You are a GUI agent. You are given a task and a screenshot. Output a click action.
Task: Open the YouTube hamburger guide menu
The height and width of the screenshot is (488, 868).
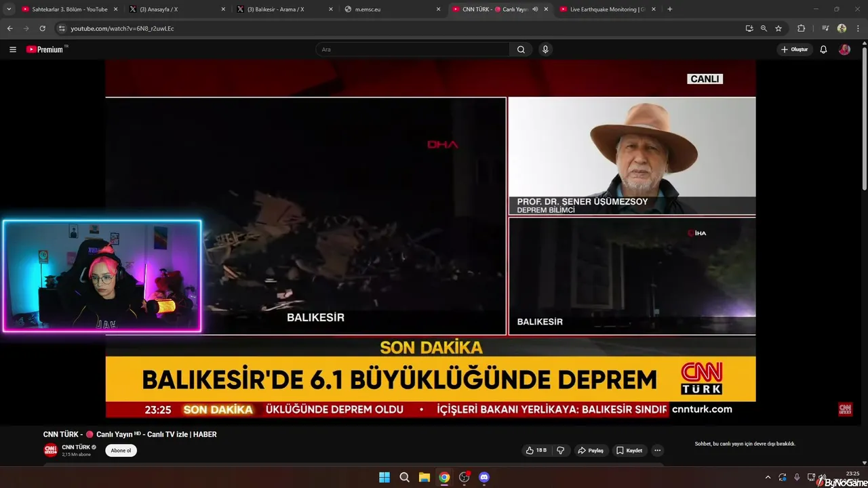12,49
